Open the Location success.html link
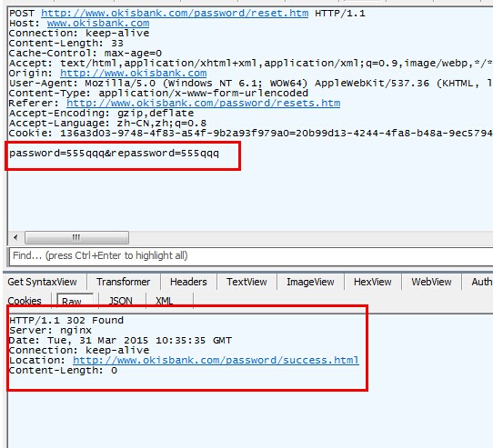 (x=216, y=360)
